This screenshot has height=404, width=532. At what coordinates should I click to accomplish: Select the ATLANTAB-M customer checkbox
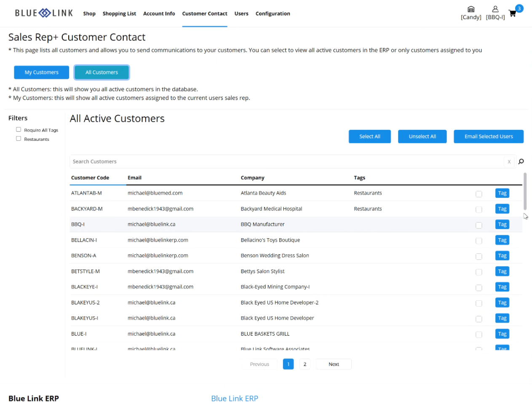[x=479, y=194]
